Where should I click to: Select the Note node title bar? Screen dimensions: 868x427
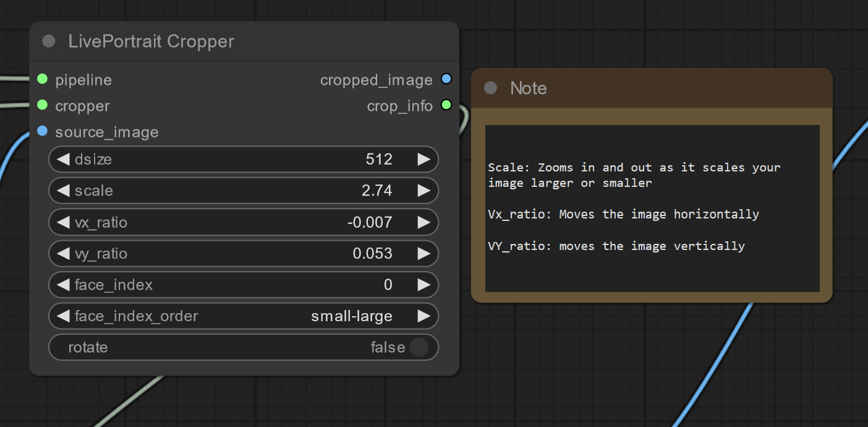[652, 88]
